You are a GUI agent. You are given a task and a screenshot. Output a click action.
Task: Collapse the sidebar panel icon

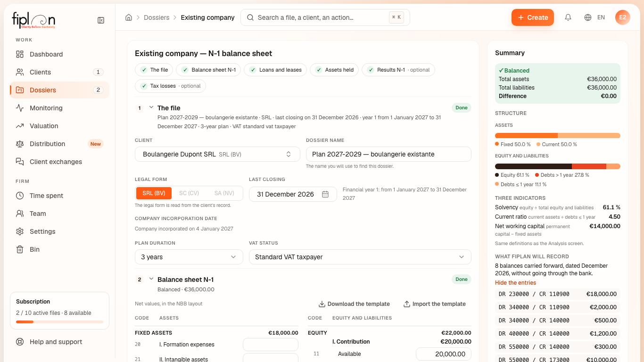click(101, 20)
